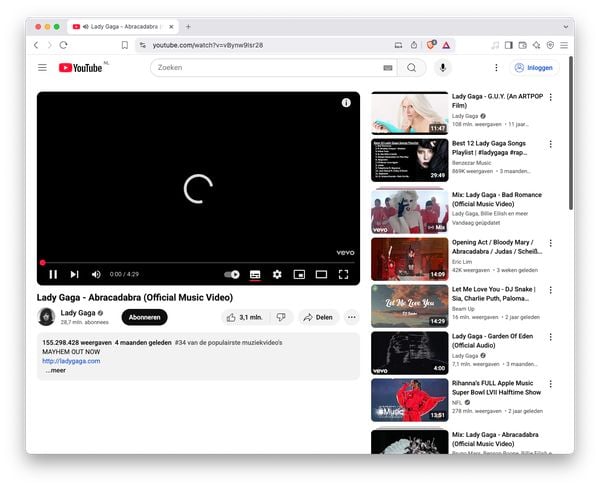Open the YouTube hamburger guide menu

click(42, 68)
